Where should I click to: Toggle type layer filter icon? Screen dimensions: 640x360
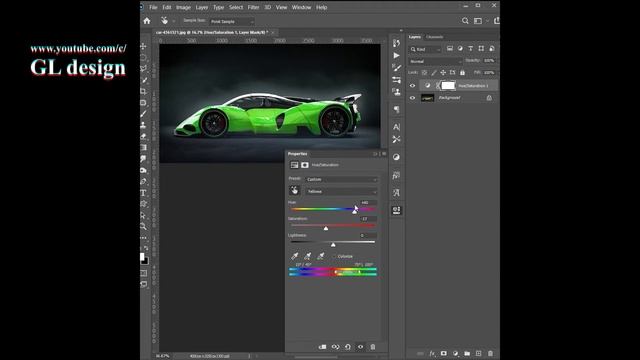click(x=471, y=49)
